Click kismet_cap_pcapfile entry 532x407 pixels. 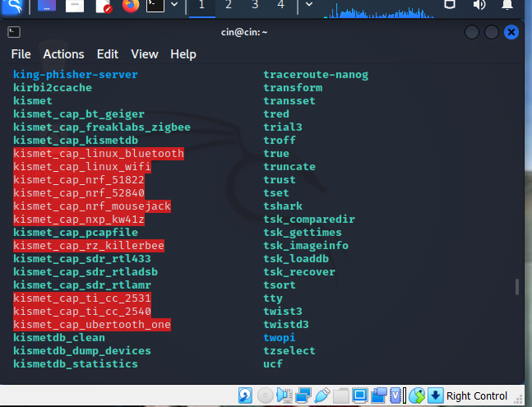[76, 233]
